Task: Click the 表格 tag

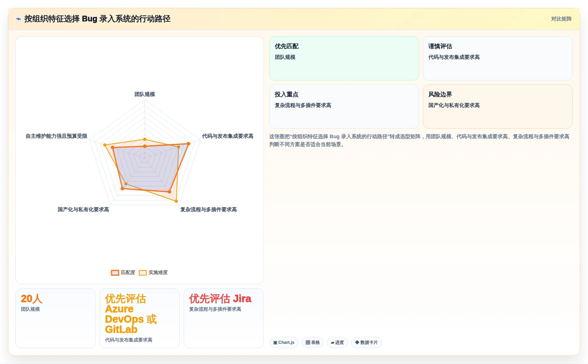Action: (x=313, y=342)
